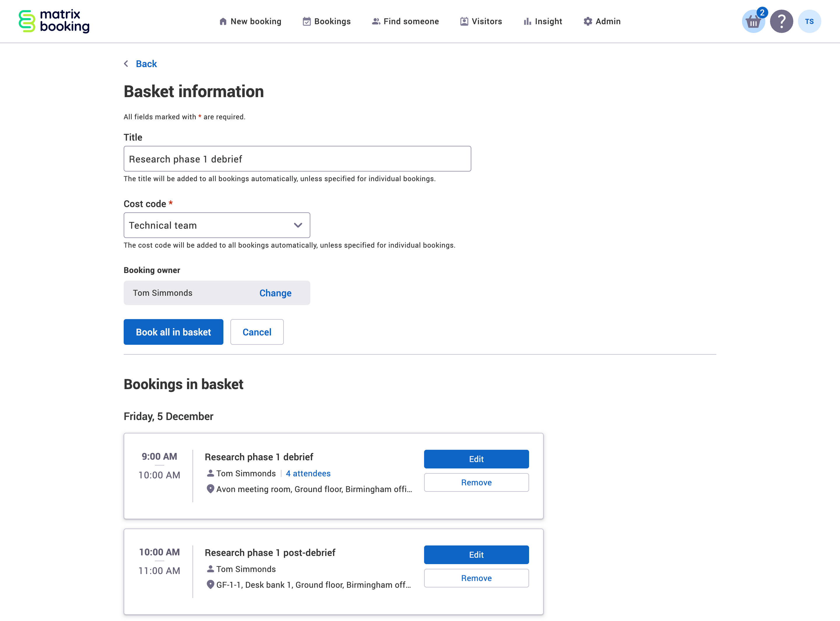The width and height of the screenshot is (840, 621).
Task: View the 4 attendees link
Action: click(308, 473)
